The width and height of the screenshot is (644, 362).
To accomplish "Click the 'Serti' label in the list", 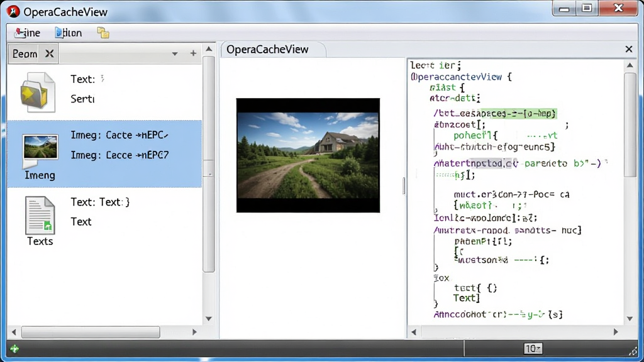I will coord(82,99).
